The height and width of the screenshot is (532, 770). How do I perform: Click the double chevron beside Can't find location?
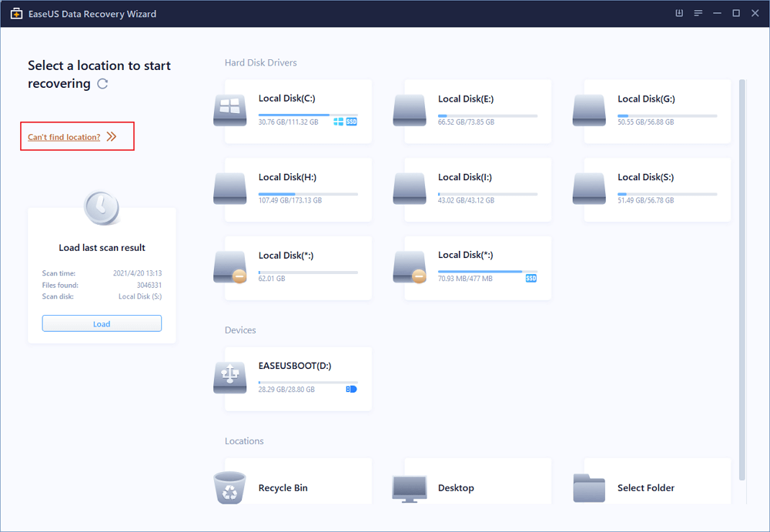point(112,136)
